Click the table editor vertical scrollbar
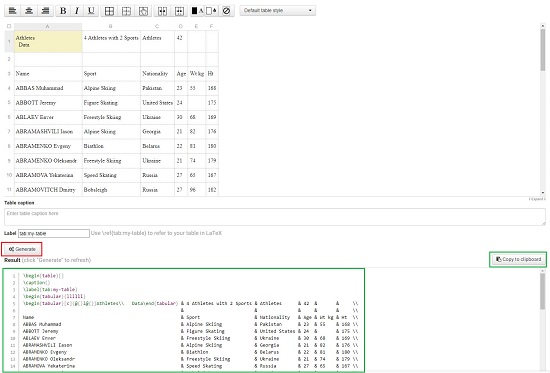Screen dimensions: 550x373 point(543,50)
